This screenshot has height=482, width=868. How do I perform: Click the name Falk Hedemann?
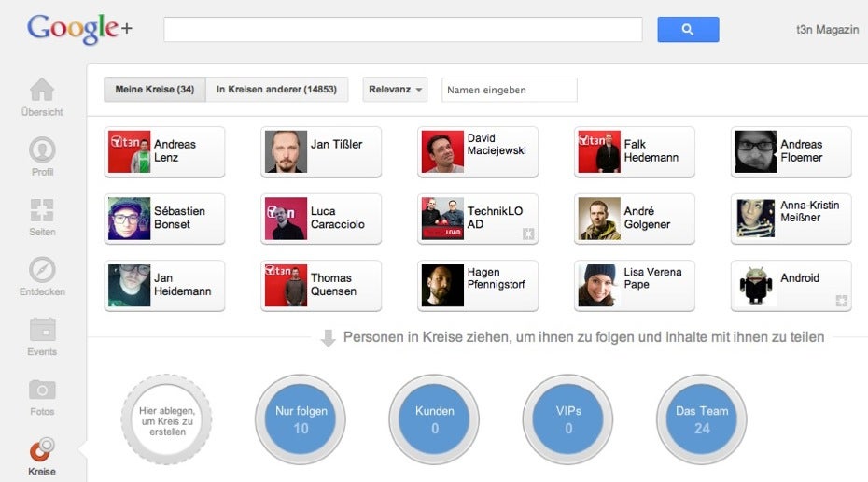(x=651, y=150)
